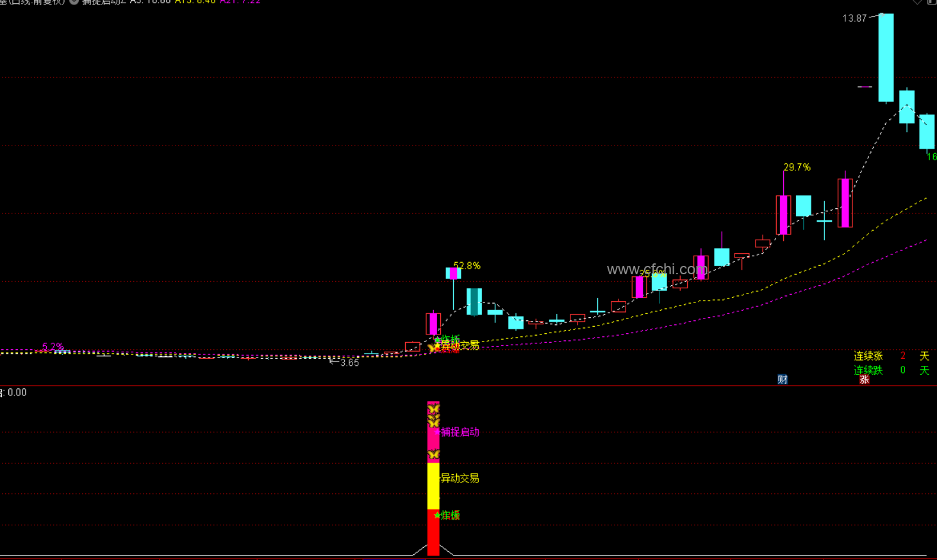Select the magenta 捕捉启动 signal label
This screenshot has width=937, height=560.
tap(460, 432)
